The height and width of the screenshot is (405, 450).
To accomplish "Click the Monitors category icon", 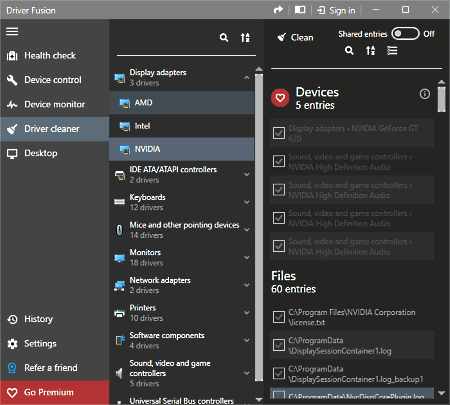I will point(119,258).
